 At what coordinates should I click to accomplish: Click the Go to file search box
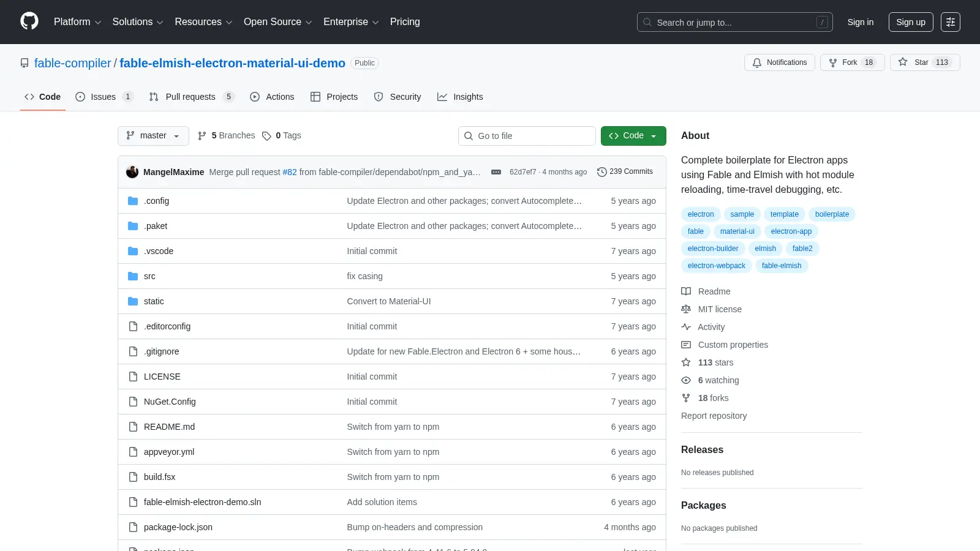pyautogui.click(x=527, y=136)
